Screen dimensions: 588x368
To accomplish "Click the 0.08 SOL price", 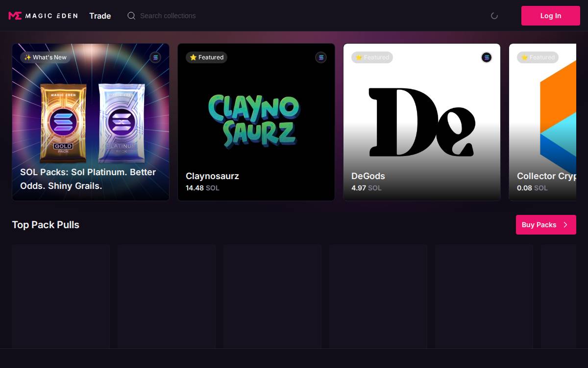I will [532, 188].
